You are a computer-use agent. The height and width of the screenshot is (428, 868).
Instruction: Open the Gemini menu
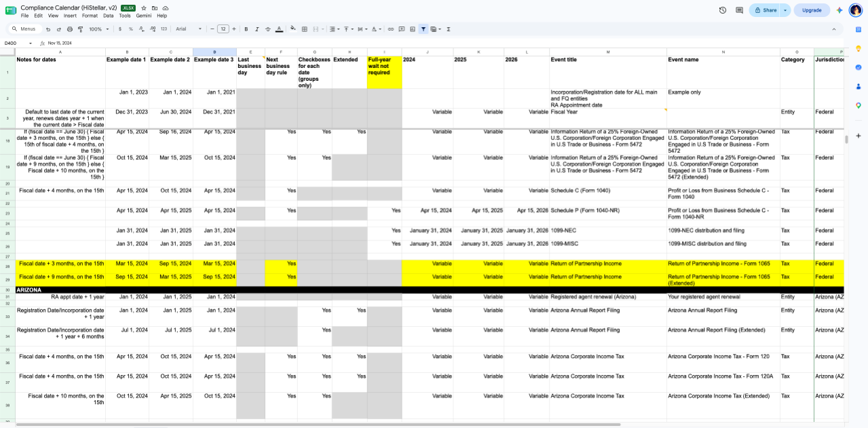[x=144, y=16]
